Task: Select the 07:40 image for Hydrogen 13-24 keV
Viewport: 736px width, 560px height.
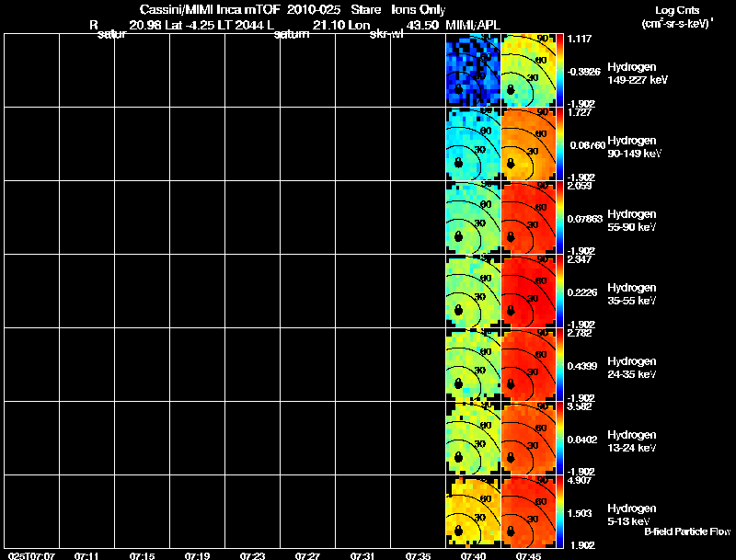Action: pos(473,438)
